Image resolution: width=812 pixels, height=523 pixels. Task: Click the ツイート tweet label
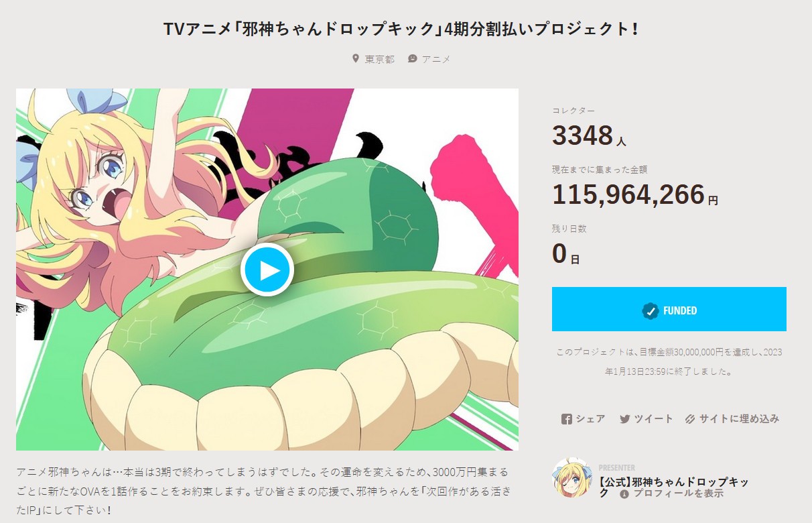click(654, 419)
